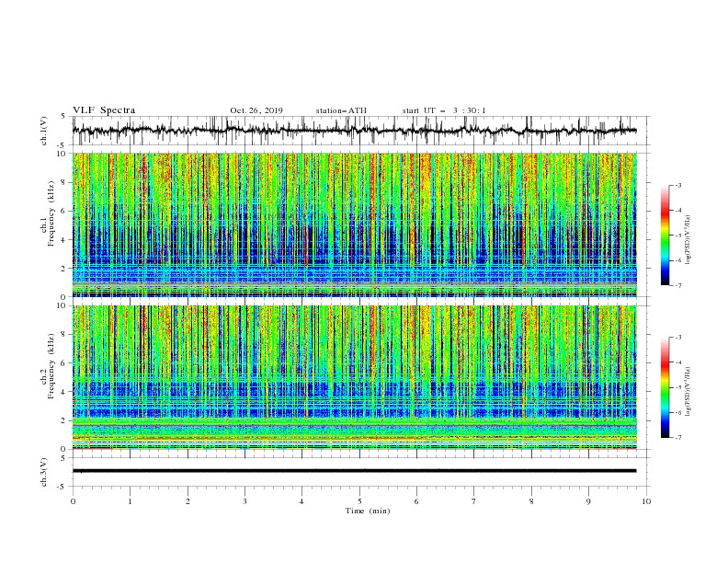Click the ch.1 spectrogram color bar

point(665,236)
